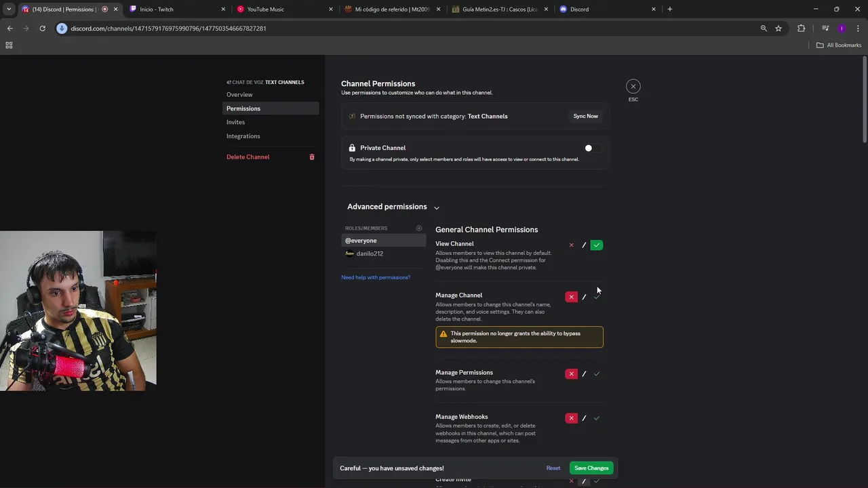This screenshot has height=488, width=868.
Task: Allow Manage Channel with the check
Action: pos(597,297)
